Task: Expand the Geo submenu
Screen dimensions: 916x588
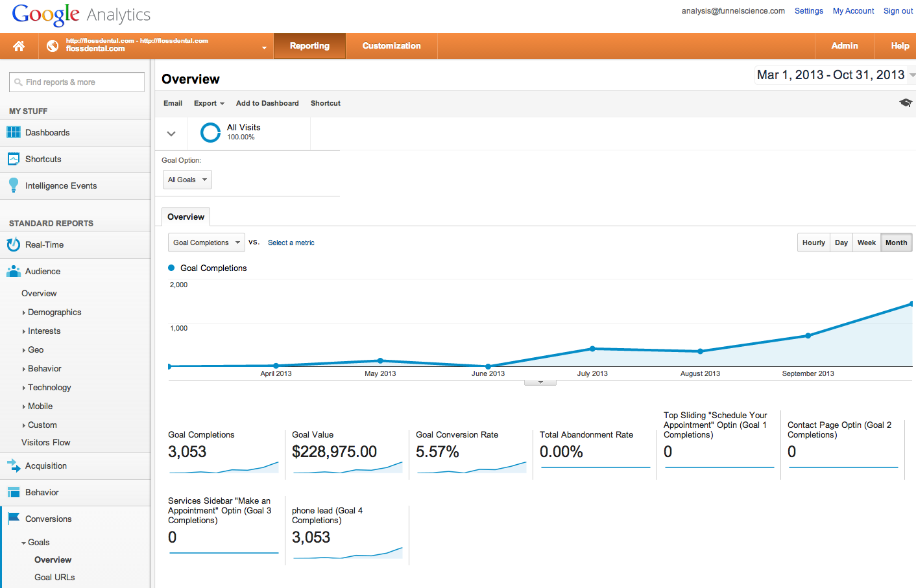Action: pos(24,350)
